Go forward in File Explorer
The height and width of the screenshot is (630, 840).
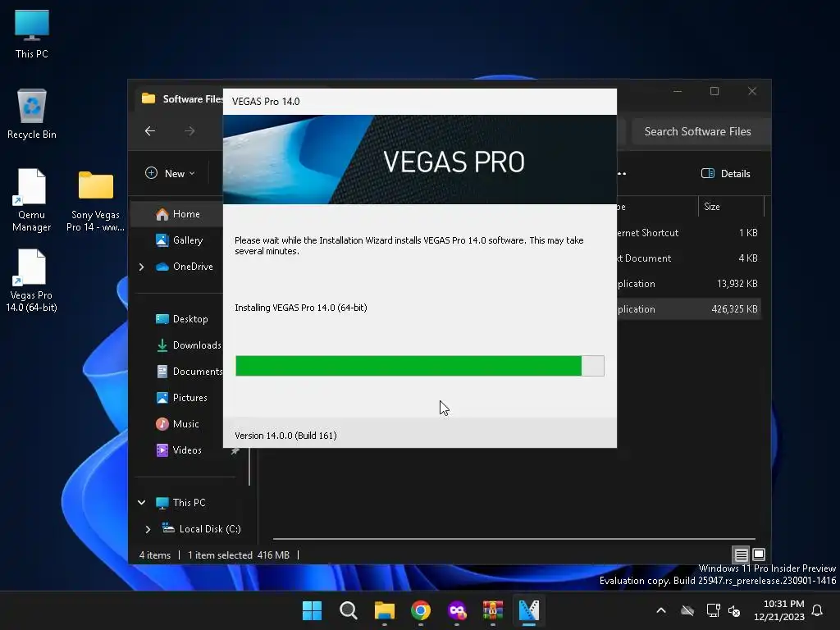point(189,130)
